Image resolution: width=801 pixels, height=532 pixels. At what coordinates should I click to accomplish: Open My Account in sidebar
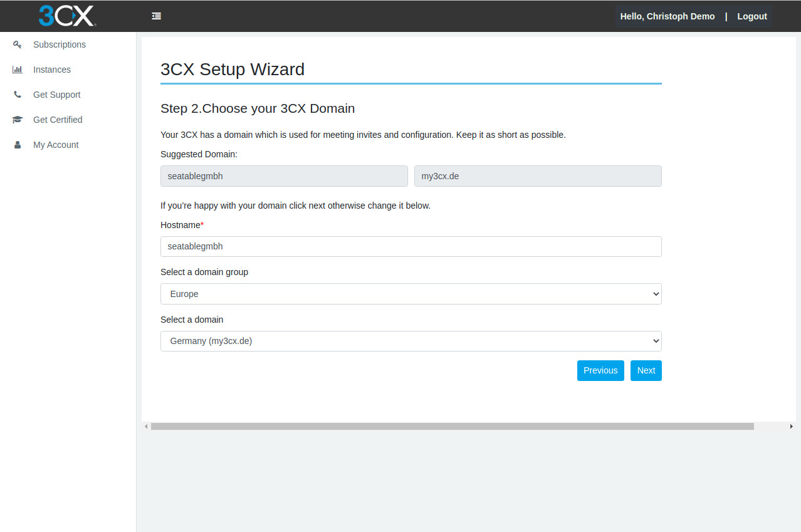[56, 145]
